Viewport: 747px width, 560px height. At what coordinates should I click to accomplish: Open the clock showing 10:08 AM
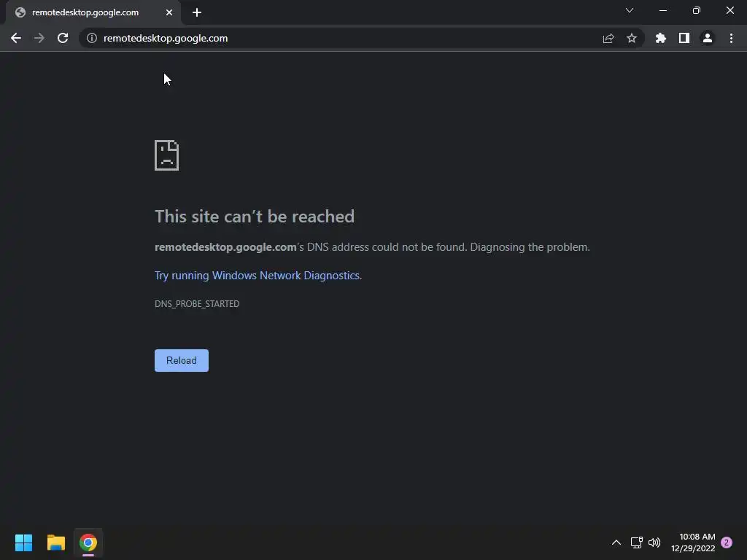point(693,542)
